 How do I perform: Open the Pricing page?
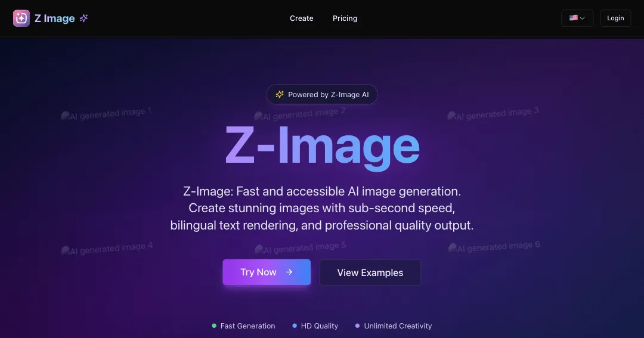[345, 18]
